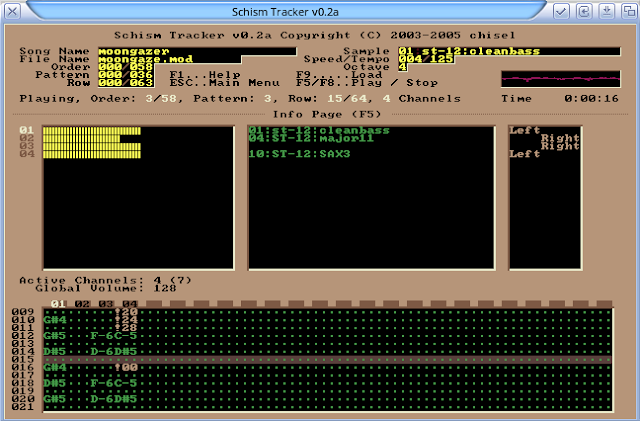This screenshot has width=640, height=421.
Task: Click 'Active Channels: 4 (7)' text
Action: (105, 281)
